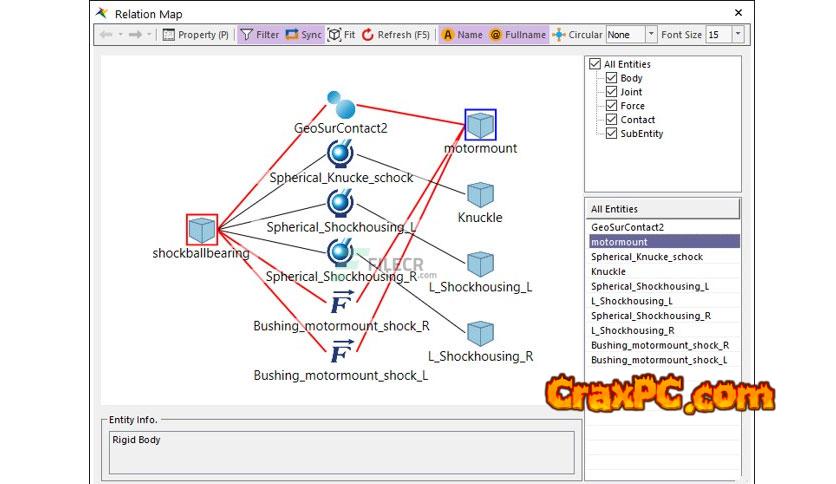Click the Font Size value field

click(718, 35)
